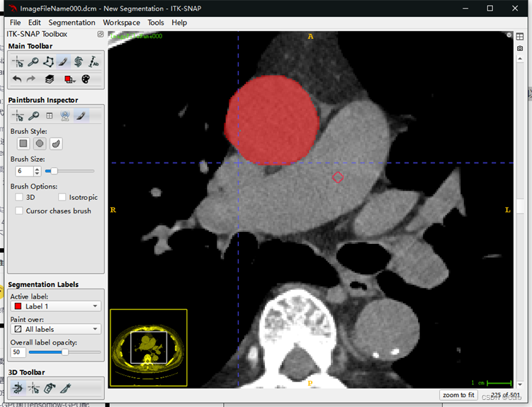
Task: Open the Segmentation menu
Action: point(72,23)
